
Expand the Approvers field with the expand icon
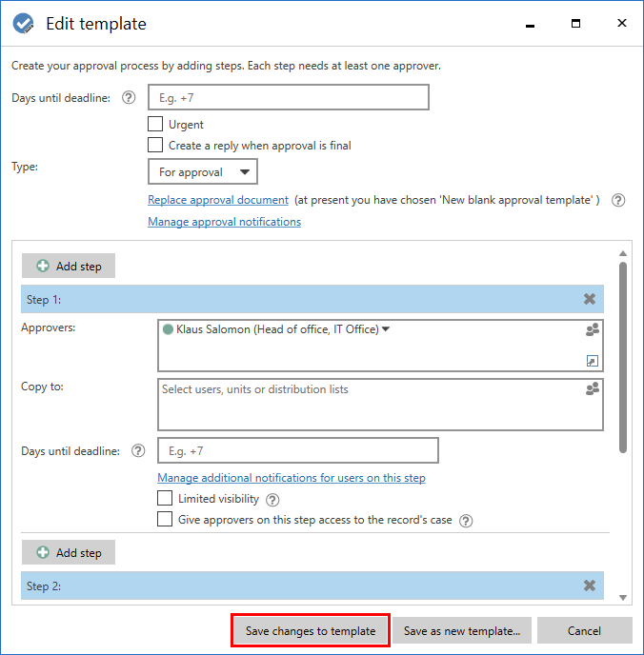click(x=593, y=361)
